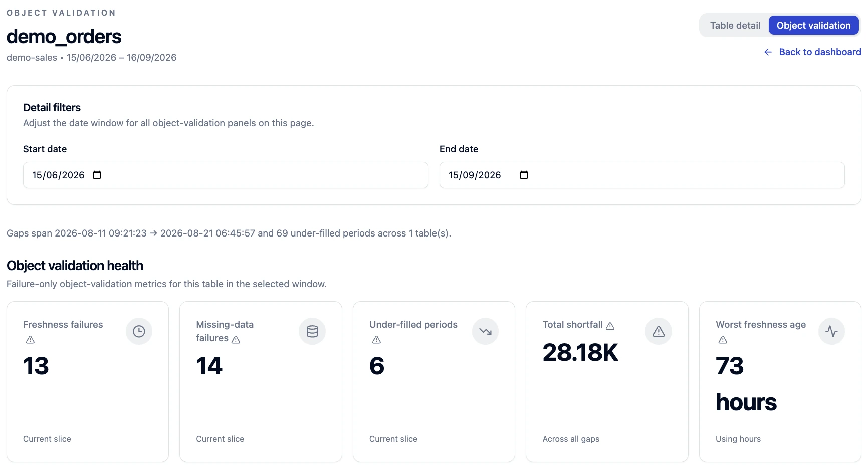Click the trending-down icon on Under-filled periods card

[x=485, y=331]
